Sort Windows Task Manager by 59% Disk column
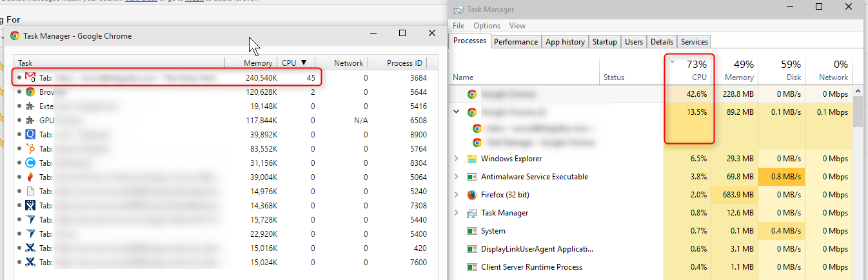The image size is (868, 280). [782, 70]
